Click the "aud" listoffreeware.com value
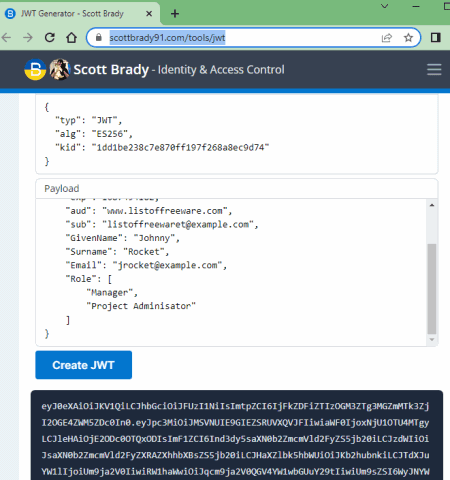The height and width of the screenshot is (480, 450). tap(165, 211)
